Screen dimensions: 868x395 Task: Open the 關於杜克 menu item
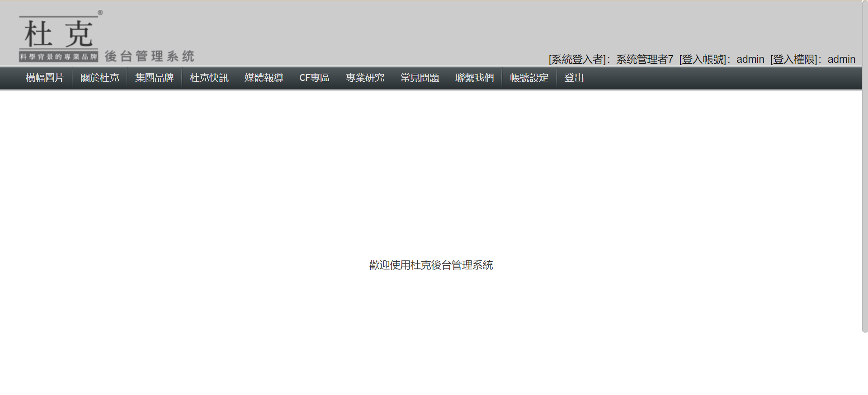[x=99, y=78]
